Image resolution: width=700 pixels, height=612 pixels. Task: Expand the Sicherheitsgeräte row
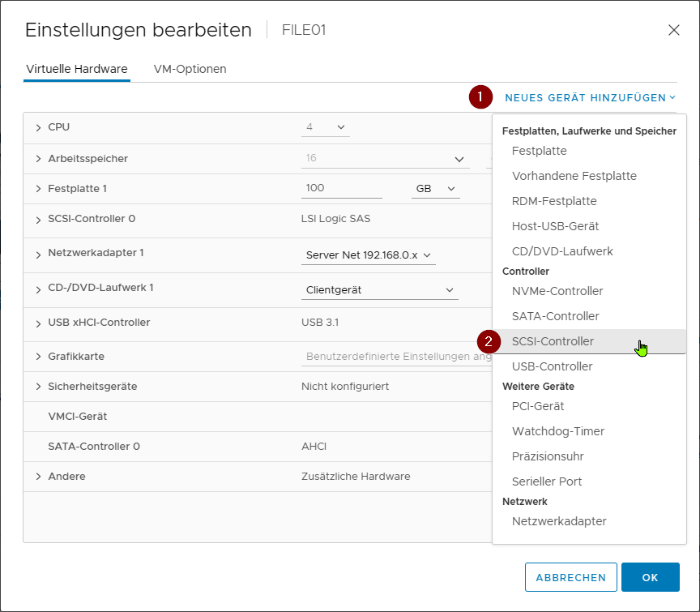(38, 387)
